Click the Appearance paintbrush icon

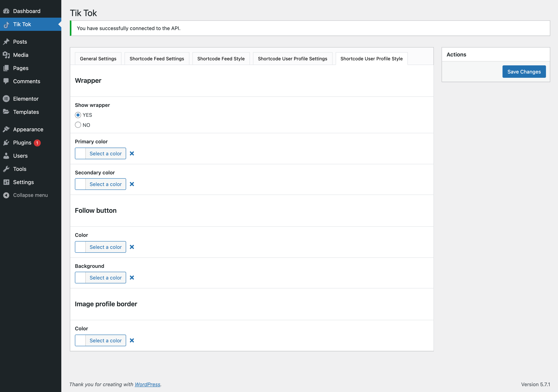pyautogui.click(x=6, y=129)
